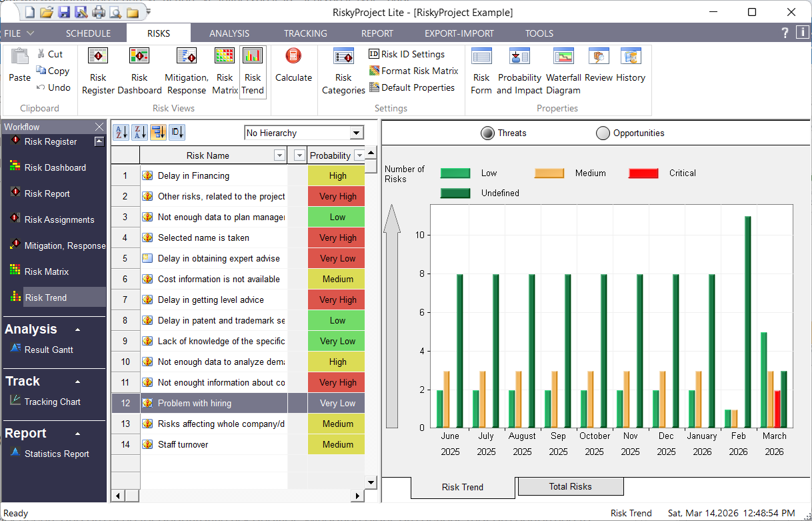Open the No Hierarchy dropdown
This screenshot has width=812, height=521.
pyautogui.click(x=357, y=133)
